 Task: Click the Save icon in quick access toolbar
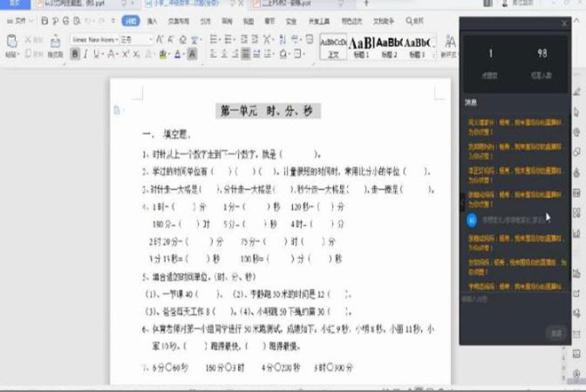44,21
